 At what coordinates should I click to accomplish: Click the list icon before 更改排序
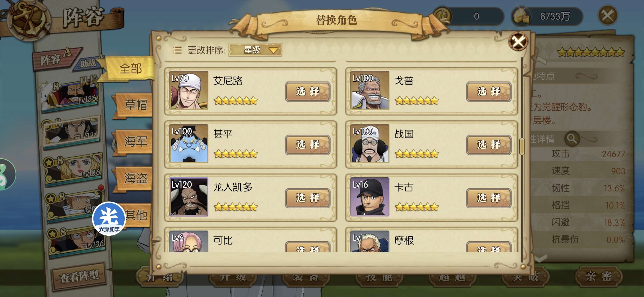pyautogui.click(x=177, y=50)
